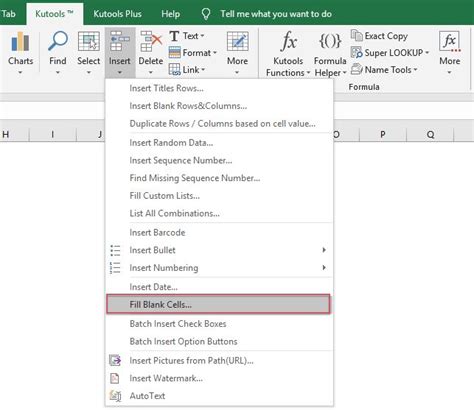Screen dimensions: 474x410
Task: Choose Find Missing Sequence Number item
Action: coord(219,178)
